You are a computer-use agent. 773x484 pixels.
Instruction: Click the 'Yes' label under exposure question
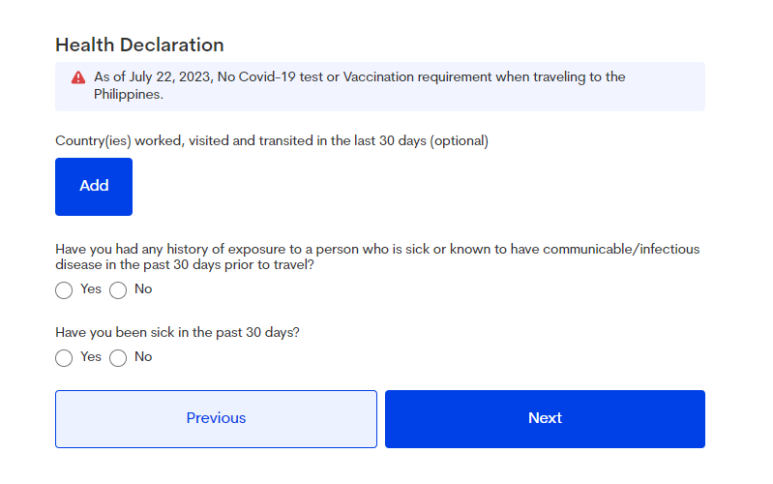coord(91,289)
